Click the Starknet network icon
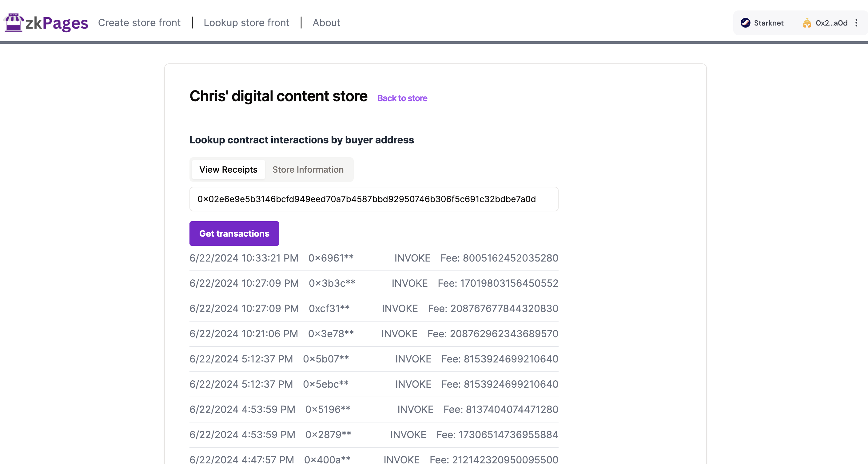This screenshot has height=464, width=868. 745,23
